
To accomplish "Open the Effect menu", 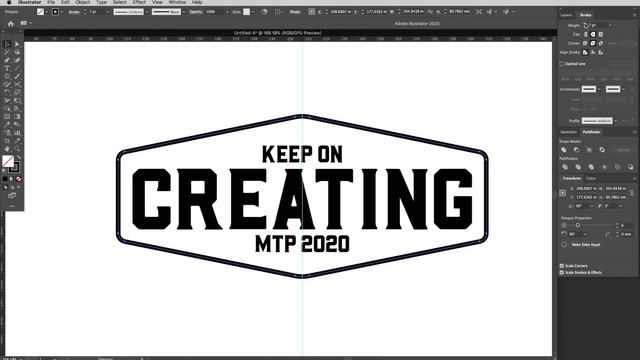I will (139, 2).
